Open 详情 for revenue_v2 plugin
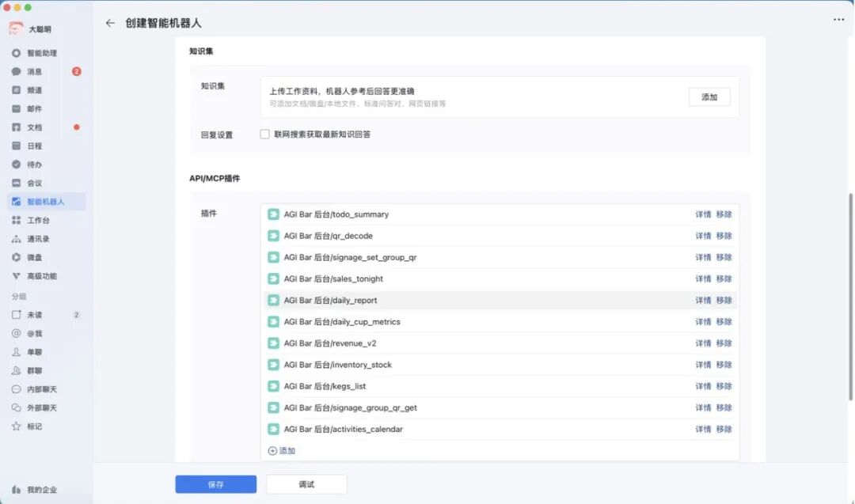The height and width of the screenshot is (504, 855). (703, 343)
